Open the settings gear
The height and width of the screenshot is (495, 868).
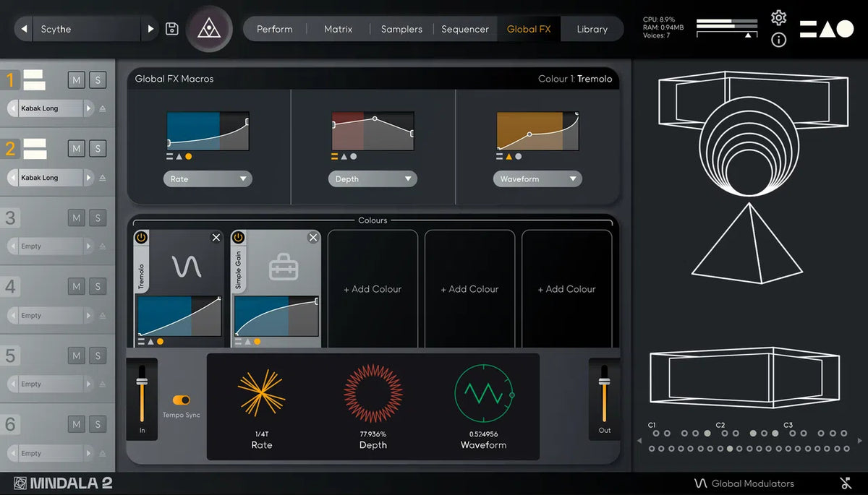(778, 17)
